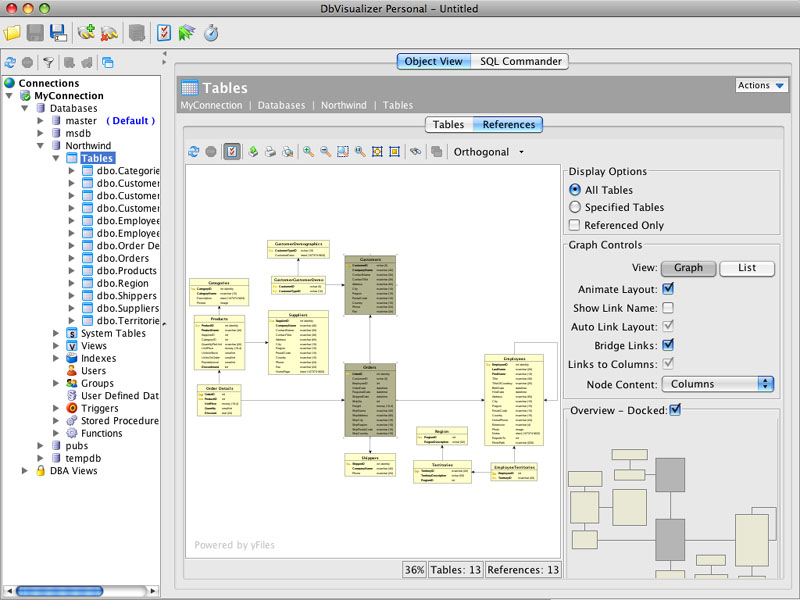Toggle Animate Layout checkbox
Viewport: 800px width, 600px height.
(668, 289)
